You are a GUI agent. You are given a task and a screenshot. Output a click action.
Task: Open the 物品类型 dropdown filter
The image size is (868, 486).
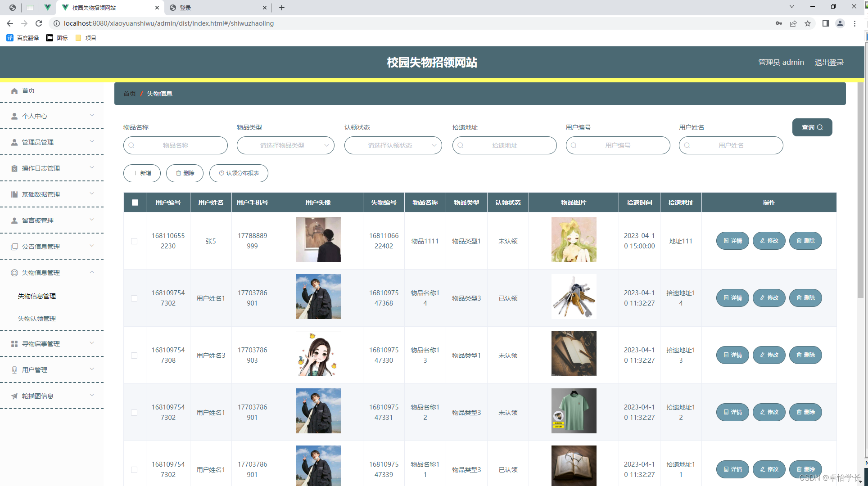[285, 145]
